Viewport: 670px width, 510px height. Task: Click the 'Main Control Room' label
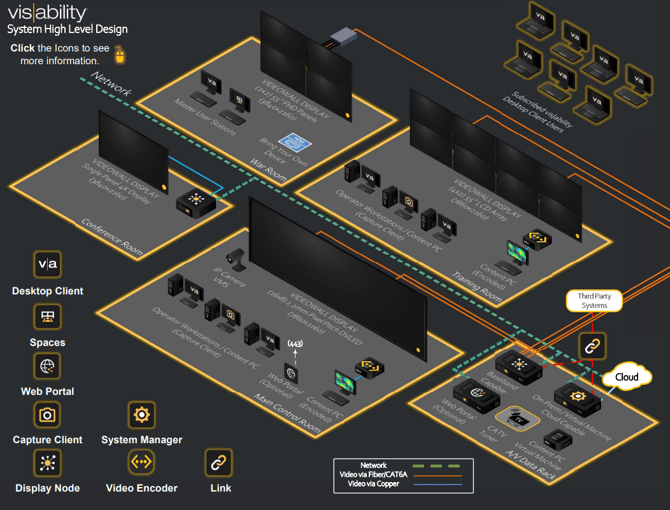click(x=287, y=414)
